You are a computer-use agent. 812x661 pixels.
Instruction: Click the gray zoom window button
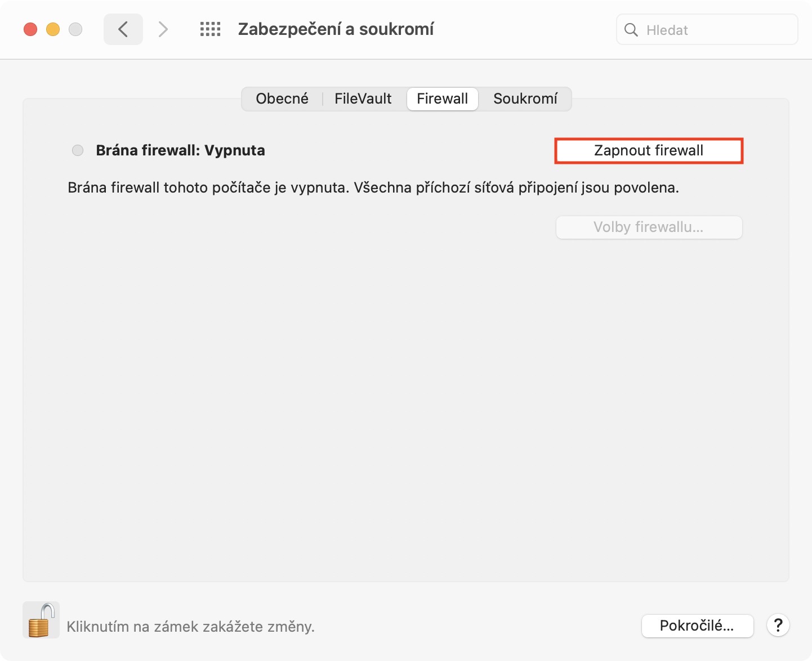75,29
